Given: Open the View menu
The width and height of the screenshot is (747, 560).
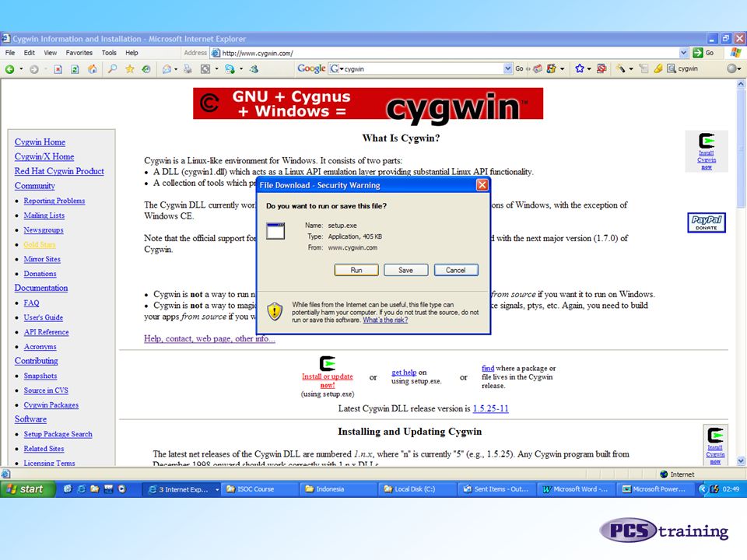Looking at the screenshot, I should click(50, 53).
